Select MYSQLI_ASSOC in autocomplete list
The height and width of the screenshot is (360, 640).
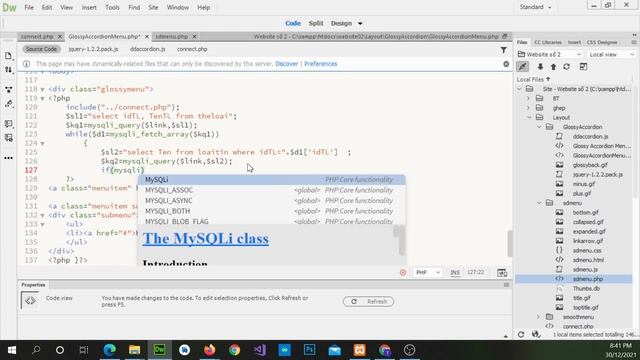click(x=271, y=190)
